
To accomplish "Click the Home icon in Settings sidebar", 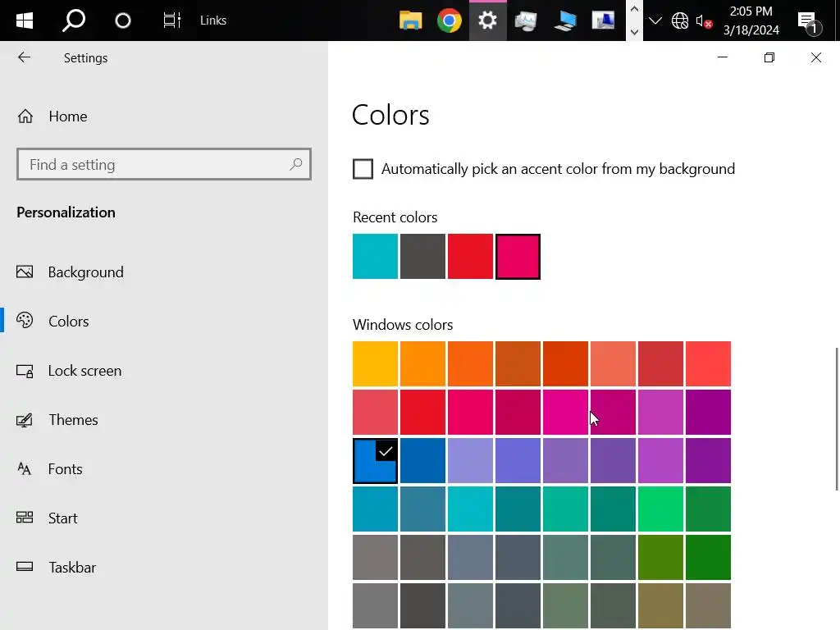I will 25,116.
